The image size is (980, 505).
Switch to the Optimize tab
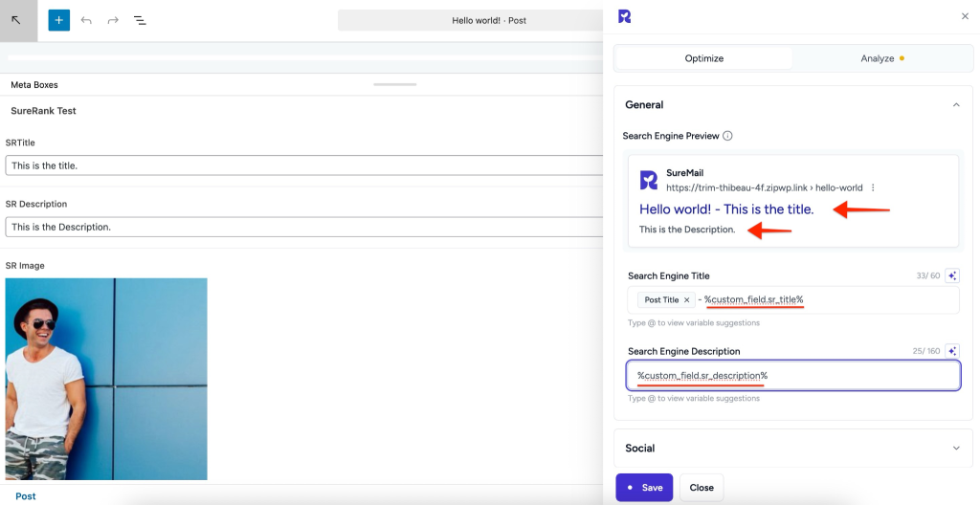click(703, 58)
